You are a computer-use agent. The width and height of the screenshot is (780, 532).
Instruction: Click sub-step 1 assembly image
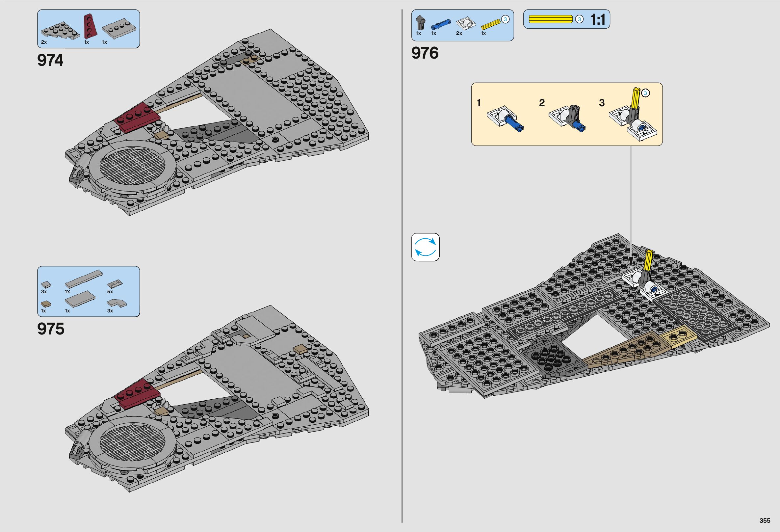pos(505,118)
